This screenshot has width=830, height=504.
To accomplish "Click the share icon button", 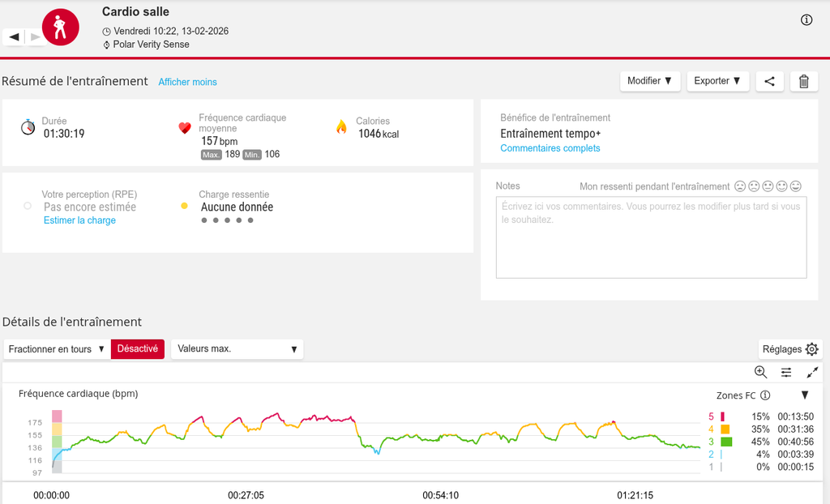I will (x=769, y=81).
